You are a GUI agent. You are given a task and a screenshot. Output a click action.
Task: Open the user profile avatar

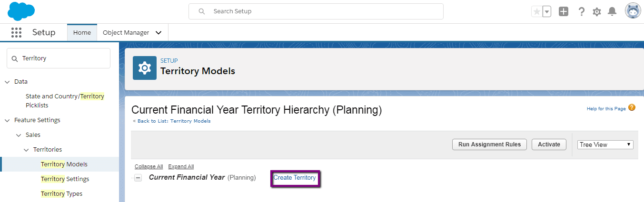[633, 11]
